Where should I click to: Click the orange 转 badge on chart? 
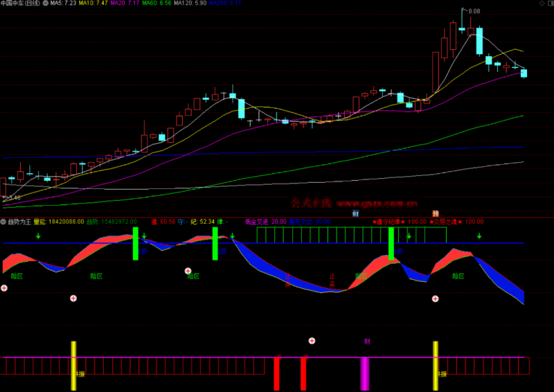tap(436, 213)
